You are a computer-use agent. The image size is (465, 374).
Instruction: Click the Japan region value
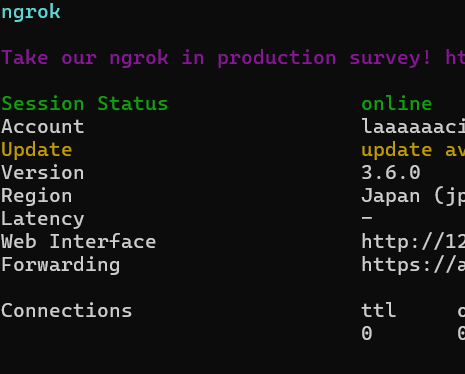(413, 196)
